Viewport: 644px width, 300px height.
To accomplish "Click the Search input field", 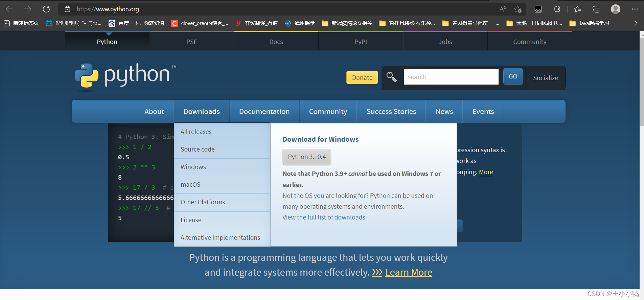I will [451, 77].
